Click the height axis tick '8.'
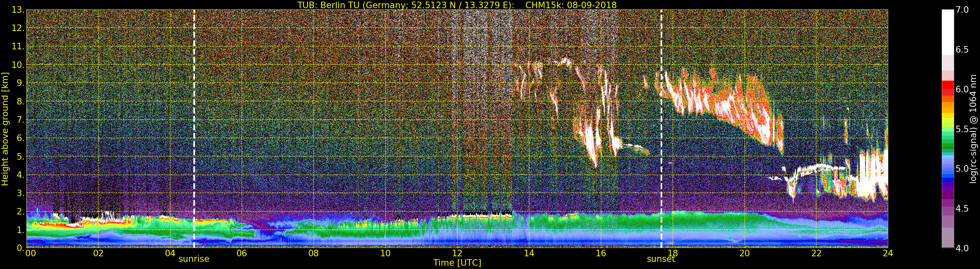 click(21, 102)
